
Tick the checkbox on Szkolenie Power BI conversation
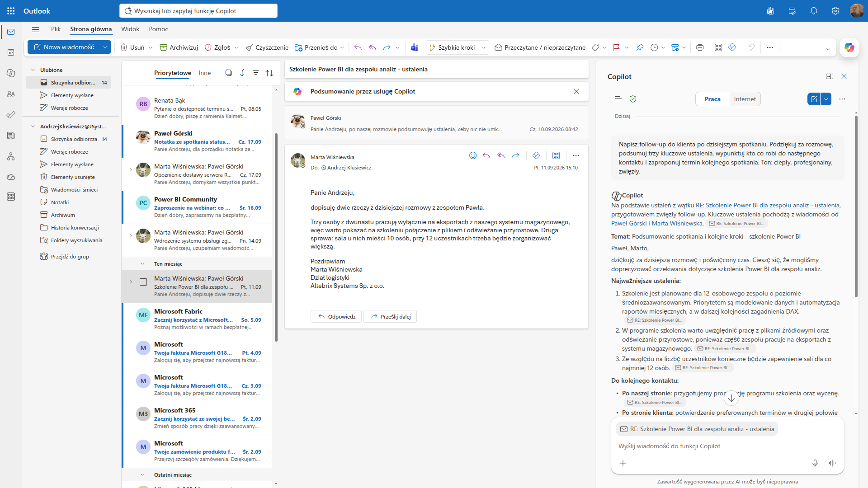click(x=143, y=282)
